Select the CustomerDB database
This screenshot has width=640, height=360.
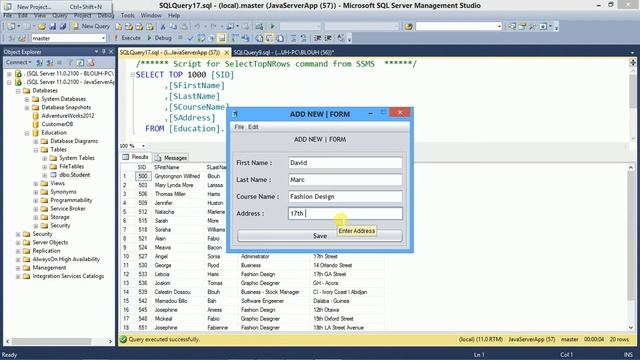coord(57,124)
